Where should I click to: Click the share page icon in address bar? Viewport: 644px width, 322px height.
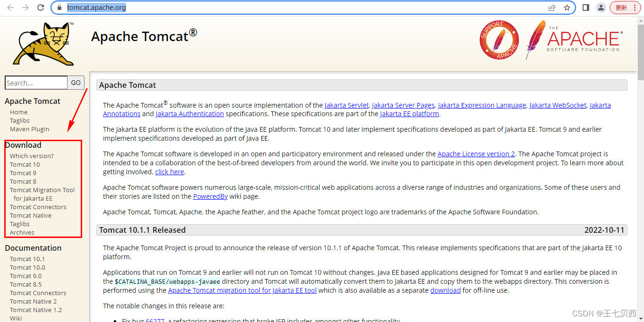[x=552, y=8]
